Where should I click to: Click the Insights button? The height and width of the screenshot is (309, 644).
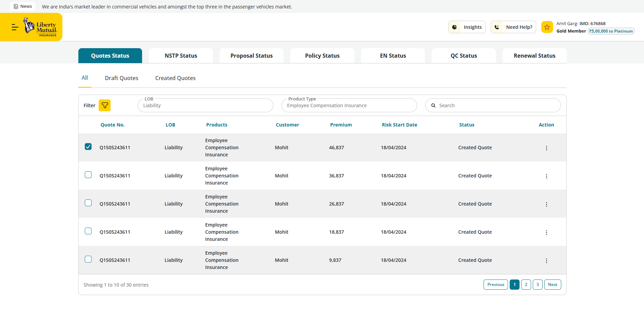click(467, 27)
